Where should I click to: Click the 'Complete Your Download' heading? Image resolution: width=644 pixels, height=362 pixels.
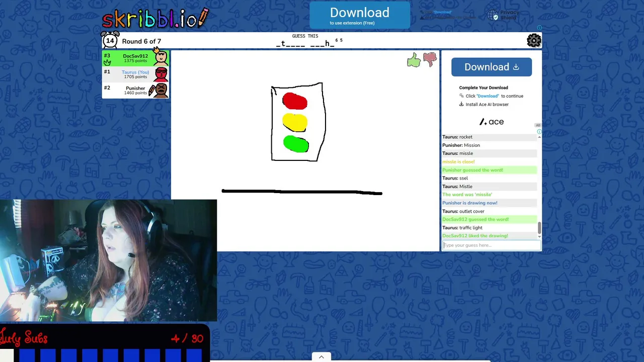point(484,87)
